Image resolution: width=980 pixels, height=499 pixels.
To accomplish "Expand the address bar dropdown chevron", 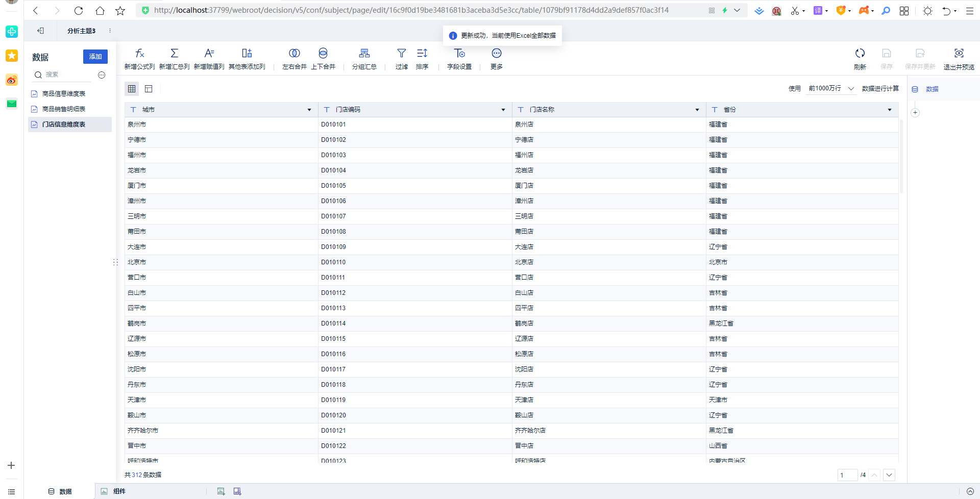I will pos(737,10).
